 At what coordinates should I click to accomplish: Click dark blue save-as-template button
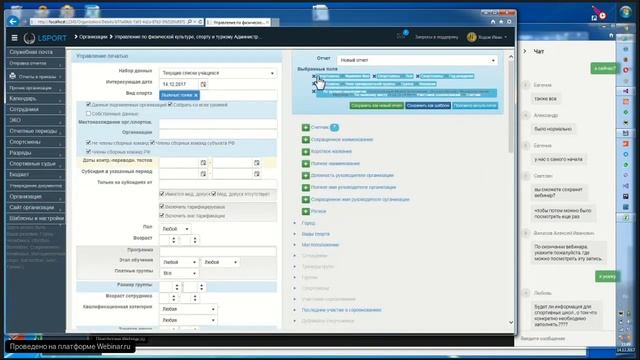428,105
